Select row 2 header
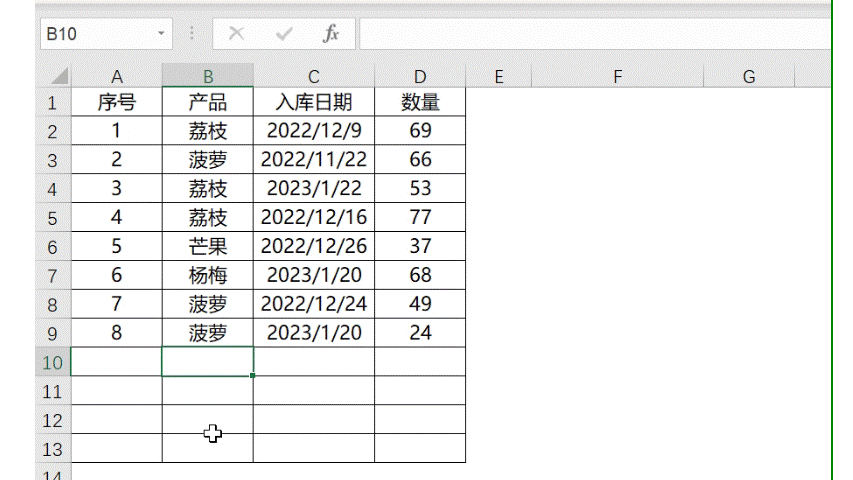 click(x=52, y=131)
